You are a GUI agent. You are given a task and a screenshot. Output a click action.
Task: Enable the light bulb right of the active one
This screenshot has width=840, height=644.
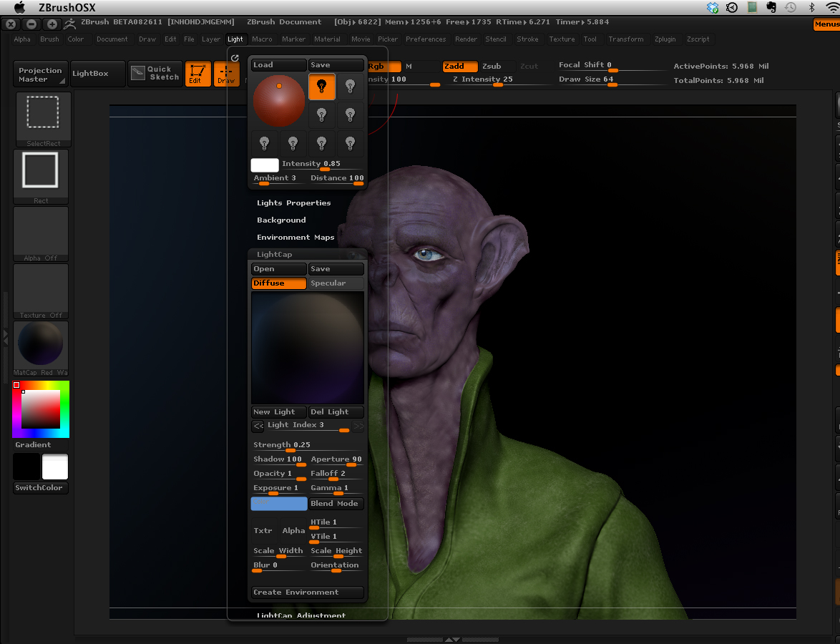pyautogui.click(x=351, y=87)
